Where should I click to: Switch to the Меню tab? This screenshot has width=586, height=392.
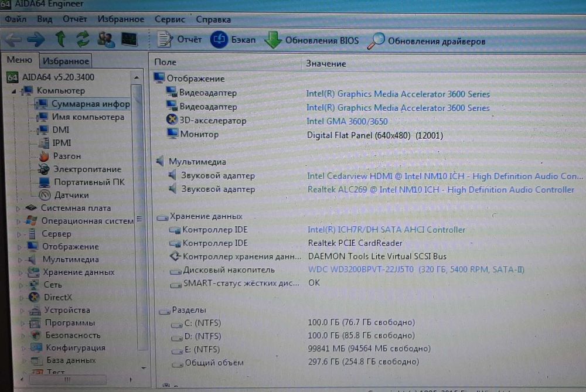click(x=19, y=60)
